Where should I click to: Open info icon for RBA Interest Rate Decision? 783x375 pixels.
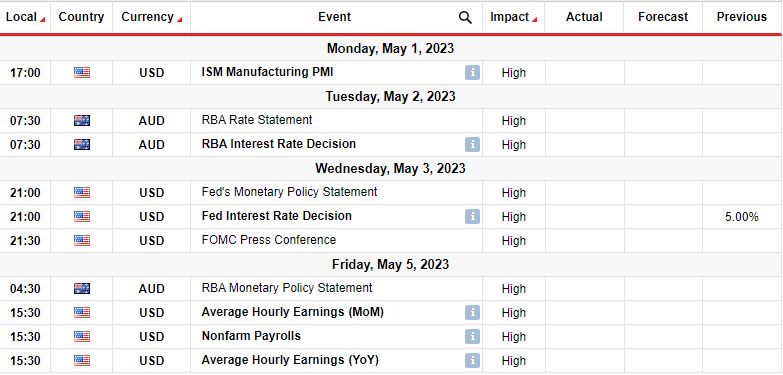(x=472, y=144)
